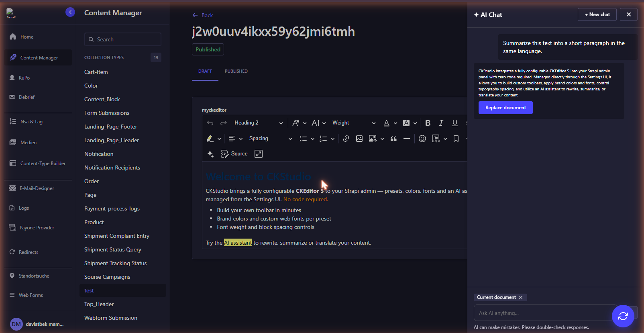Insert a block quote
644x333 pixels.
(393, 139)
